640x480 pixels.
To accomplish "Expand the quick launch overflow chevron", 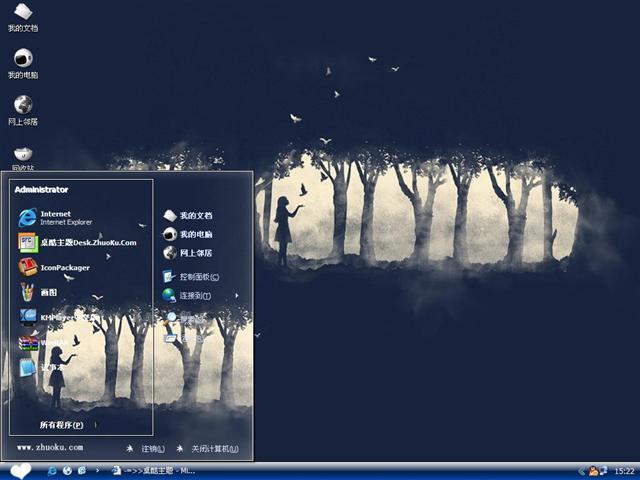I will pyautogui.click(x=97, y=471).
